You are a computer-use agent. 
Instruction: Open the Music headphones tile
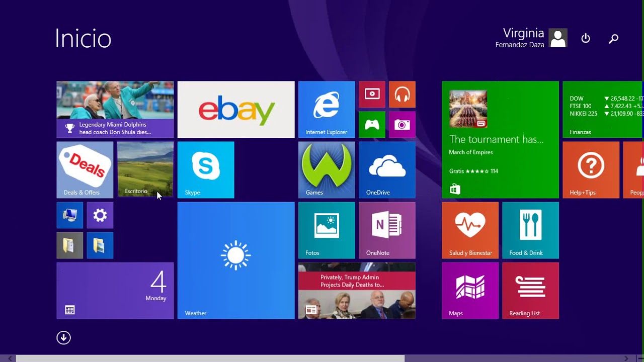[402, 95]
